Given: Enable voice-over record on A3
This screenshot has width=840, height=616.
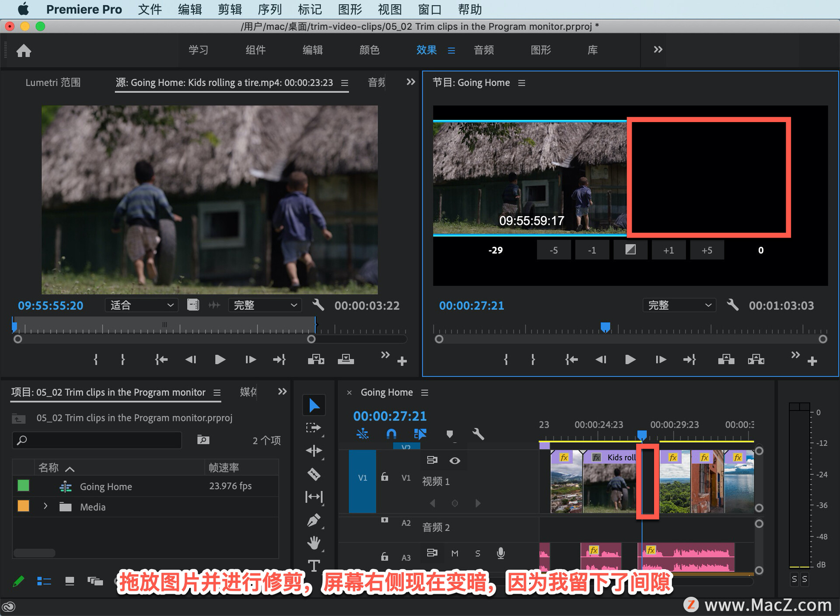Looking at the screenshot, I should click(x=501, y=553).
